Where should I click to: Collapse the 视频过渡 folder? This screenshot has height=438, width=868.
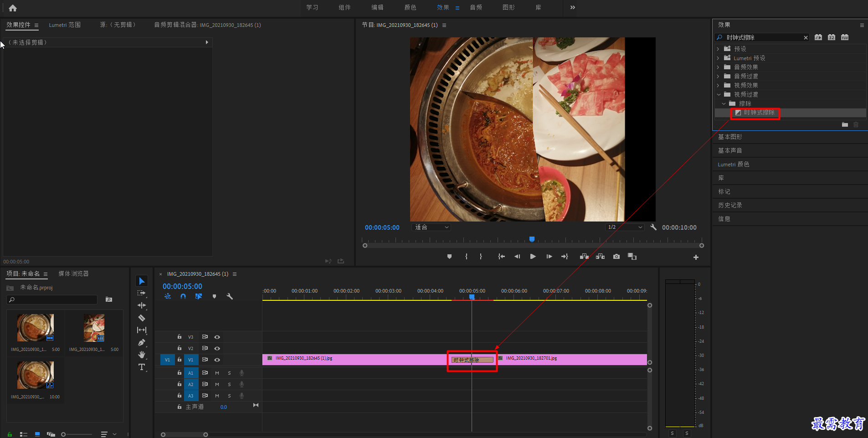point(719,94)
